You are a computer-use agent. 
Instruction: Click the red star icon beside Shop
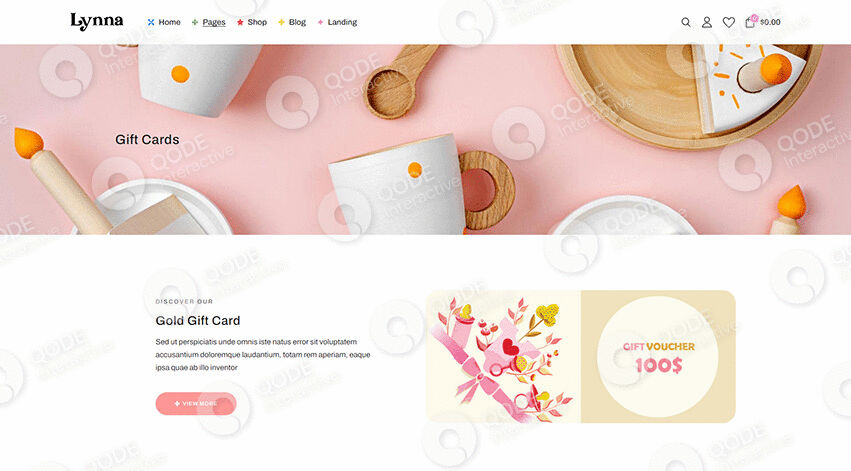pos(240,22)
